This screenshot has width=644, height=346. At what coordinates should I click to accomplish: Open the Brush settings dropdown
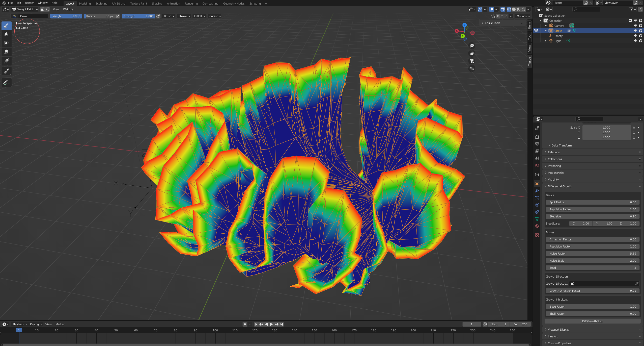pos(169,16)
